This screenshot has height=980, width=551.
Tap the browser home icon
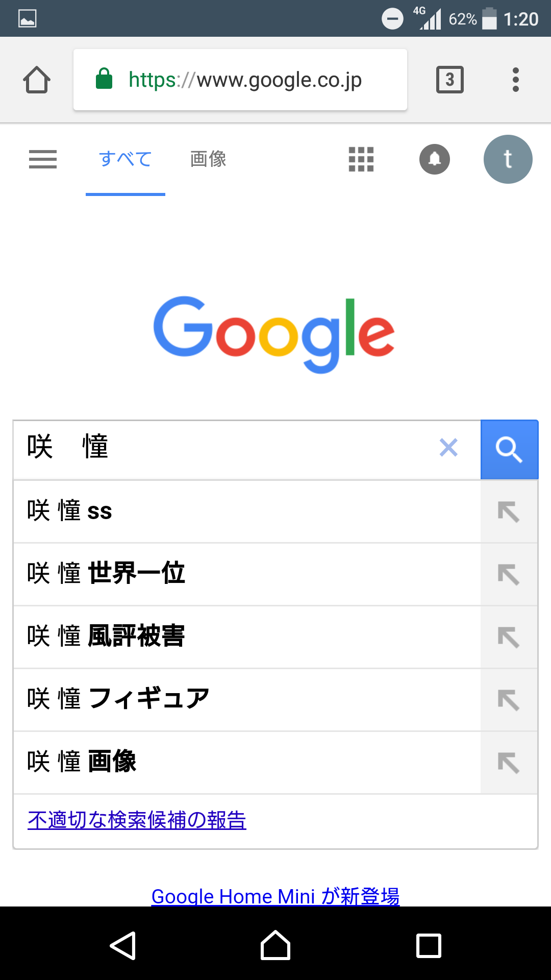click(37, 80)
